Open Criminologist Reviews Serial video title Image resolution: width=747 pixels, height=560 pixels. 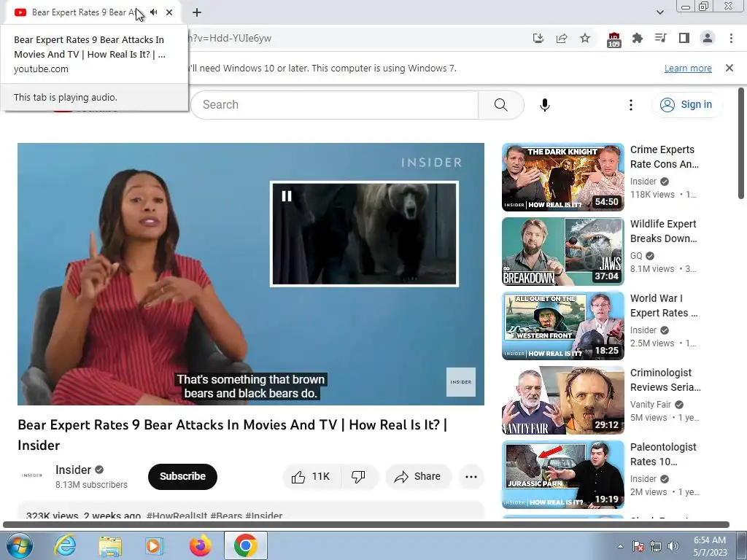(665, 380)
